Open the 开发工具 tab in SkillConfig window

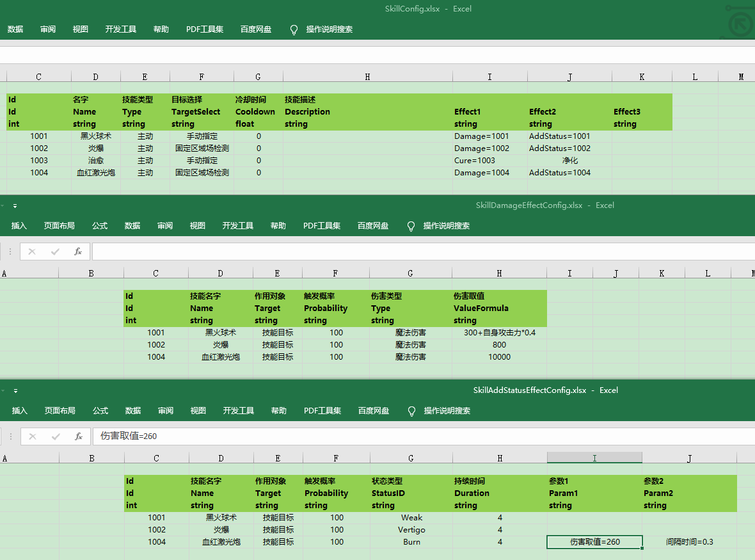121,29
